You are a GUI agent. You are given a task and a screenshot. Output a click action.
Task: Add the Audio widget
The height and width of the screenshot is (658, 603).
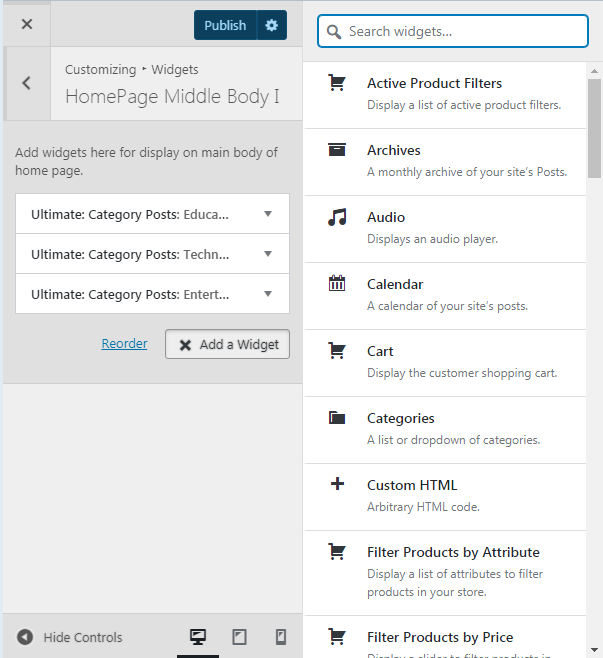pyautogui.click(x=445, y=229)
